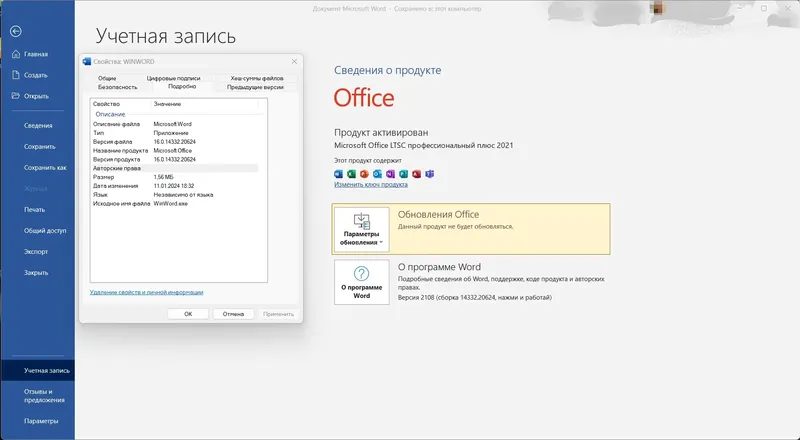
Task: Click the Изменить ключ продукта link
Action: pyautogui.click(x=371, y=184)
